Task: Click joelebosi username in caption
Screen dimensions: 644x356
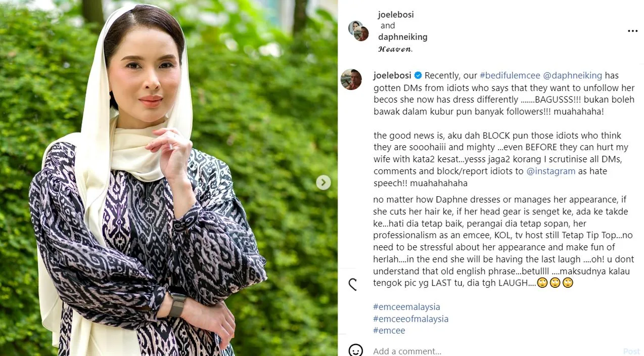Action: pos(393,76)
